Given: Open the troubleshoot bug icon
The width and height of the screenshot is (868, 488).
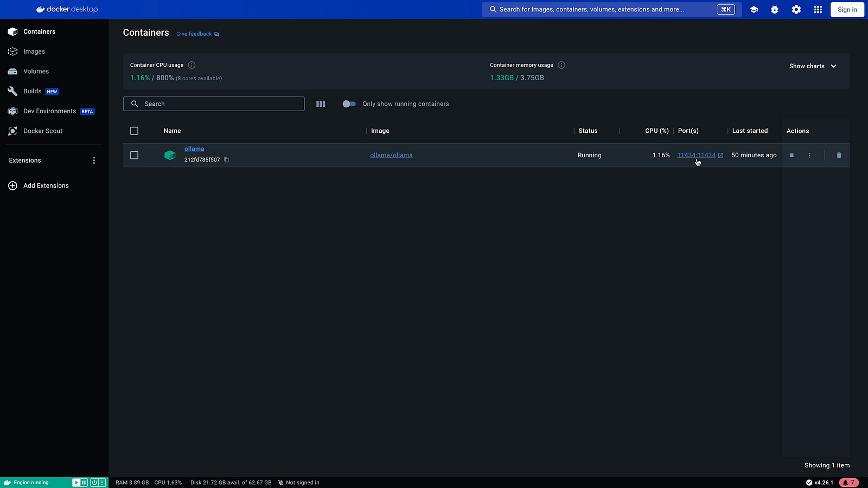Looking at the screenshot, I should [775, 10].
